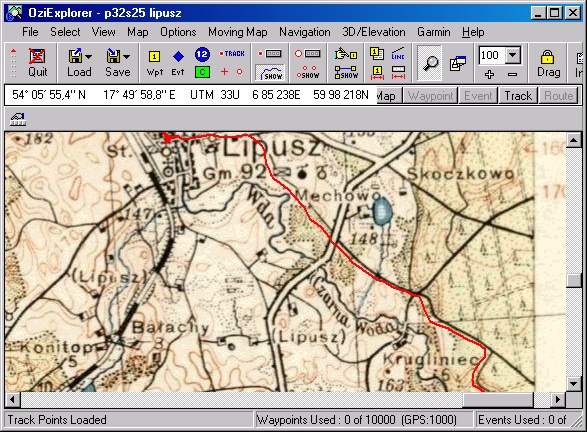Open the Navigation menu
The image size is (587, 432).
click(x=305, y=32)
